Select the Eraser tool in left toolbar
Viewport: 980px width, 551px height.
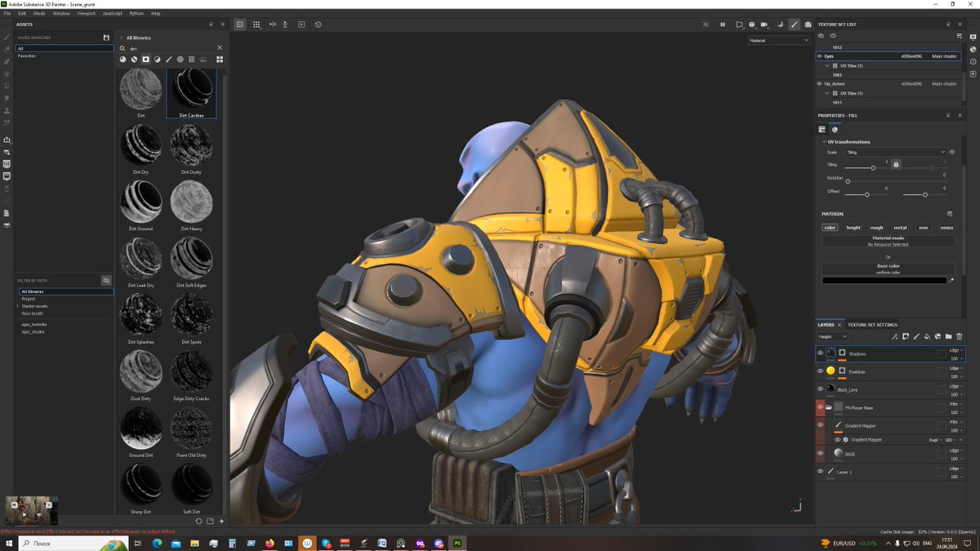tap(7, 50)
